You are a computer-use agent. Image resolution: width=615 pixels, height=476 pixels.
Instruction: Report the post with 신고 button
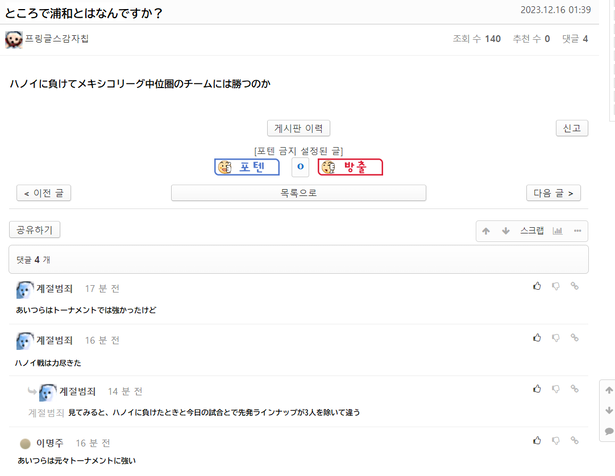572,128
